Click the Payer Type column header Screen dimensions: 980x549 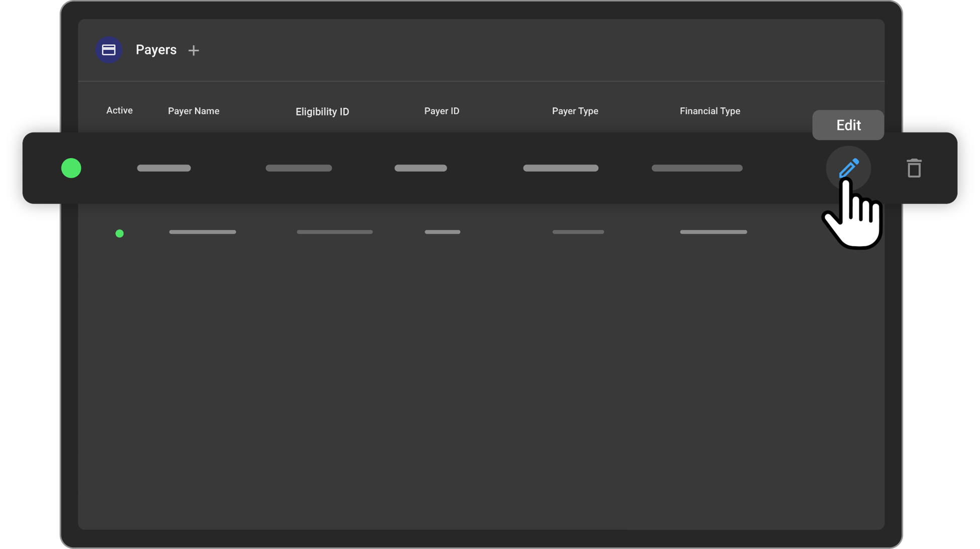[575, 111]
